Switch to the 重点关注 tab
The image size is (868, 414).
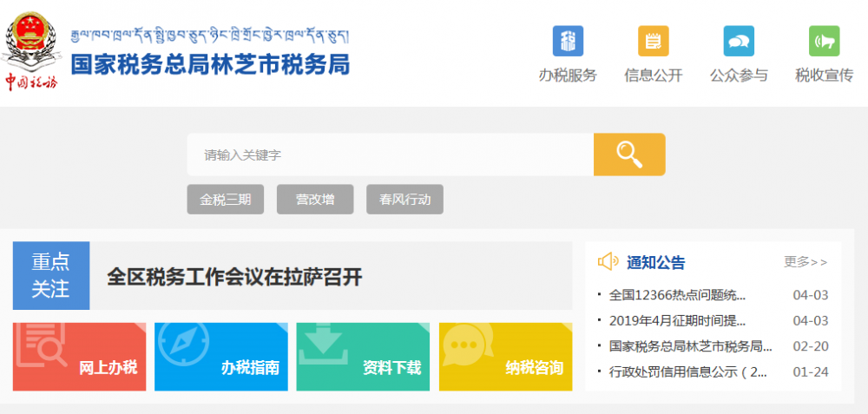click(51, 276)
